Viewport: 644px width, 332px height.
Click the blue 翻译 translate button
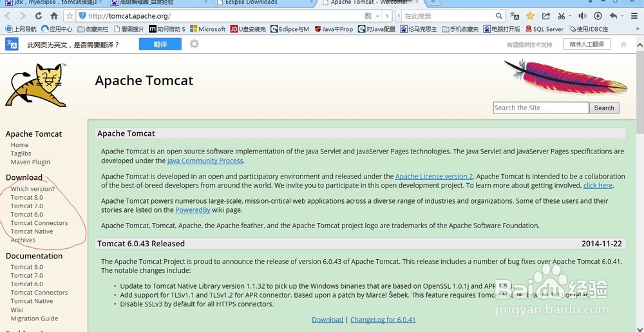tap(160, 44)
